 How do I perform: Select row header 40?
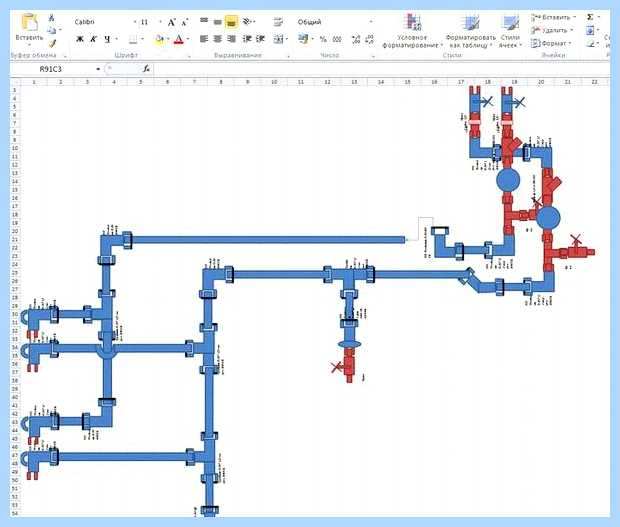[x=15, y=397]
